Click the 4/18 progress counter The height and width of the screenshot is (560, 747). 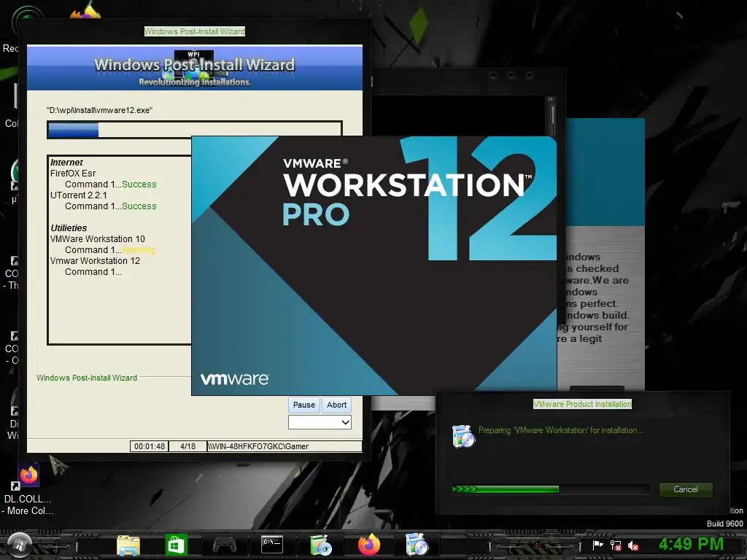point(187,446)
